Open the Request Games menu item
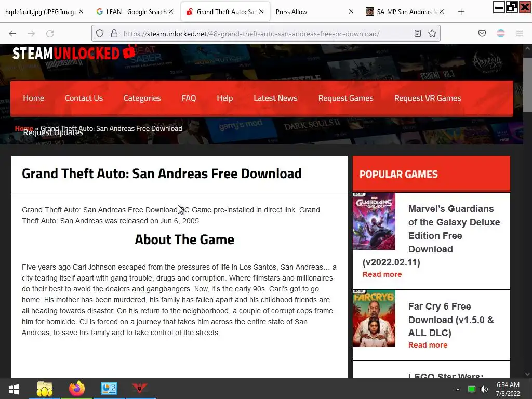 pyautogui.click(x=345, y=98)
